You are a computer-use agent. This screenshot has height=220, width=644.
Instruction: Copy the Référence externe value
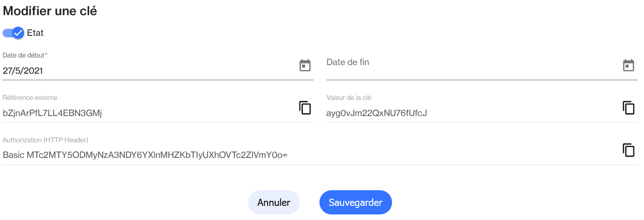click(x=305, y=107)
